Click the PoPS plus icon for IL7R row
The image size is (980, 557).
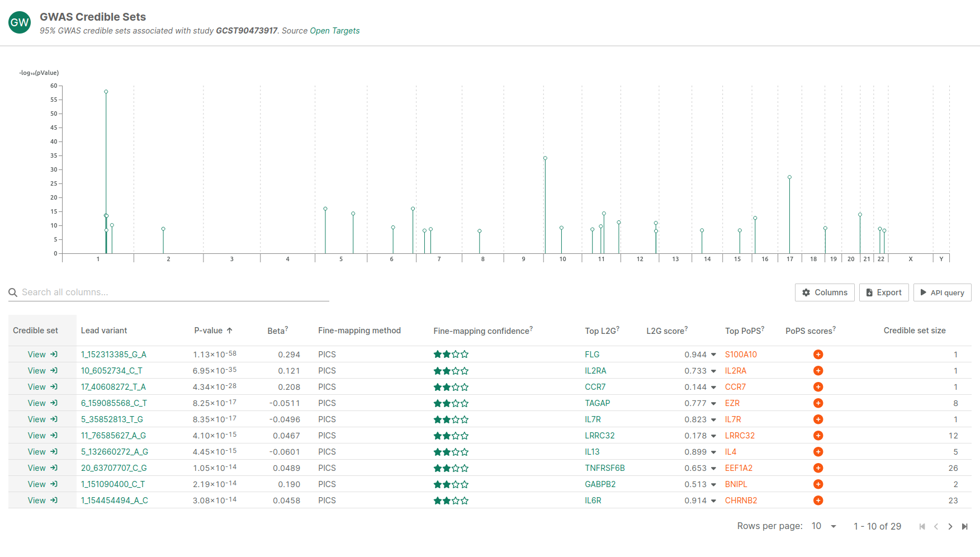(x=818, y=419)
